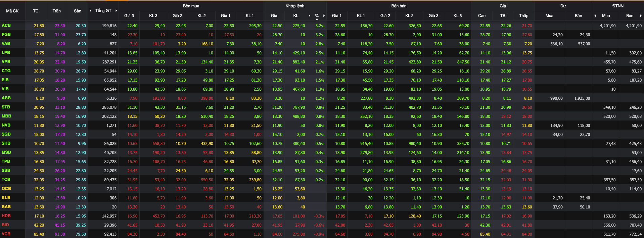
Task: Choose the SGB ticker symbol
Action: 6,134
